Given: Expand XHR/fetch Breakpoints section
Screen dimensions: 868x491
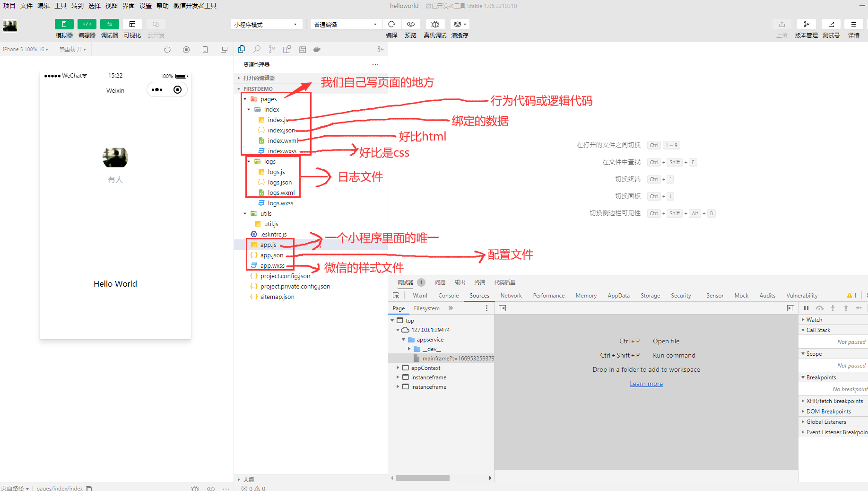Looking at the screenshot, I should [x=833, y=401].
